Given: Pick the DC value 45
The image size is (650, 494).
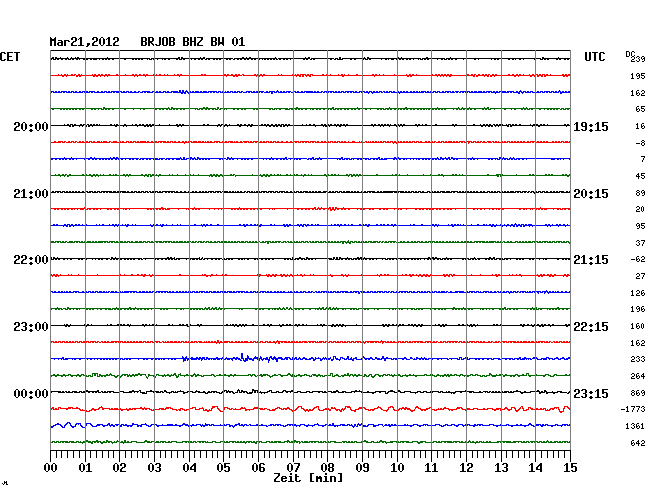Looking at the screenshot, I should pos(640,176).
